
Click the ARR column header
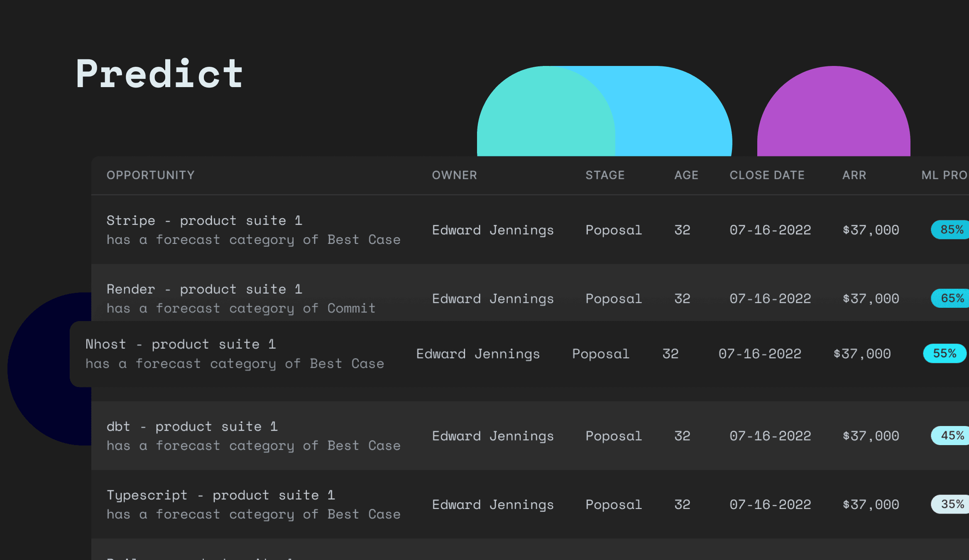pyautogui.click(x=854, y=175)
